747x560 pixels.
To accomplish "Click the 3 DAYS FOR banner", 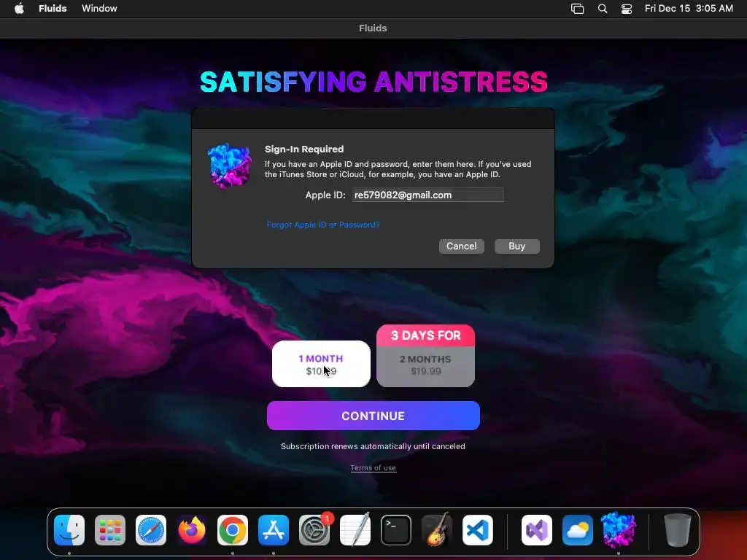I will (x=425, y=335).
